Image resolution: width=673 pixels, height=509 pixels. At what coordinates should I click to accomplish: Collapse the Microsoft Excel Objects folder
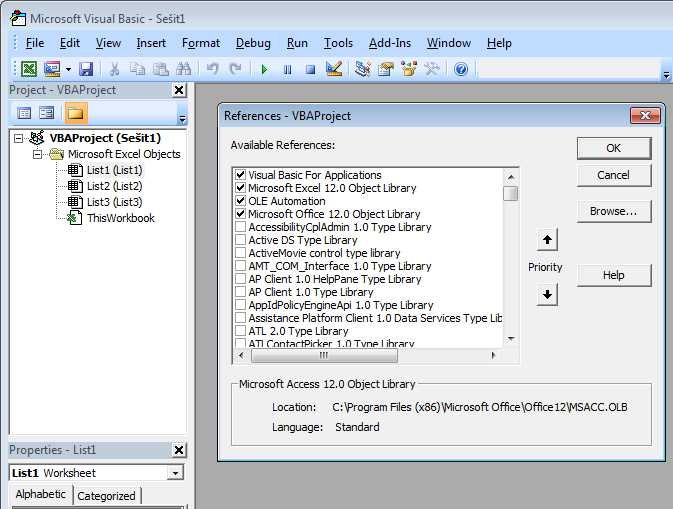[x=37, y=154]
